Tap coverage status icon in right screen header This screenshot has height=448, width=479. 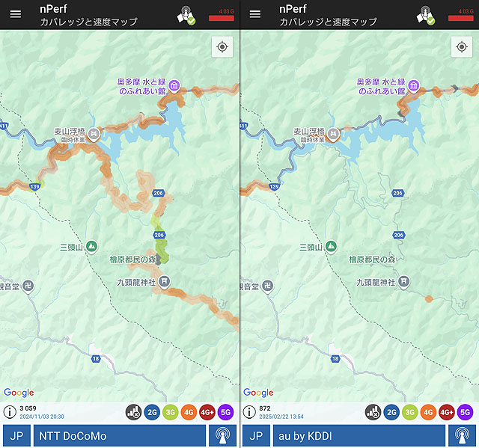click(x=426, y=15)
